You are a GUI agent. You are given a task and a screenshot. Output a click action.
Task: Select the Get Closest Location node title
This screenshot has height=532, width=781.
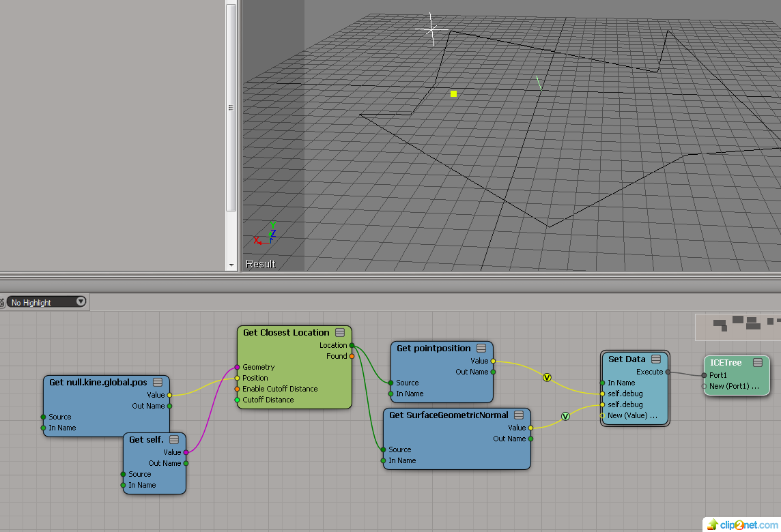(x=286, y=333)
